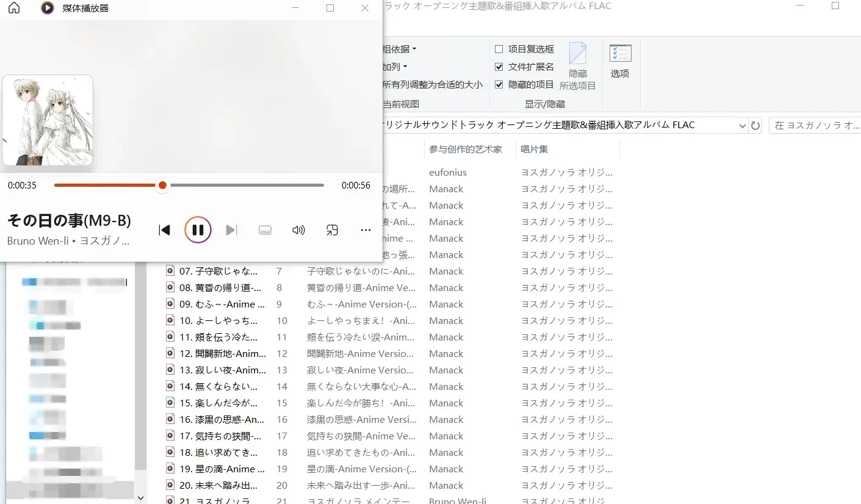The image size is (861, 504).
Task: Click file icon of 18. 追い求めてき...
Action: (x=170, y=452)
